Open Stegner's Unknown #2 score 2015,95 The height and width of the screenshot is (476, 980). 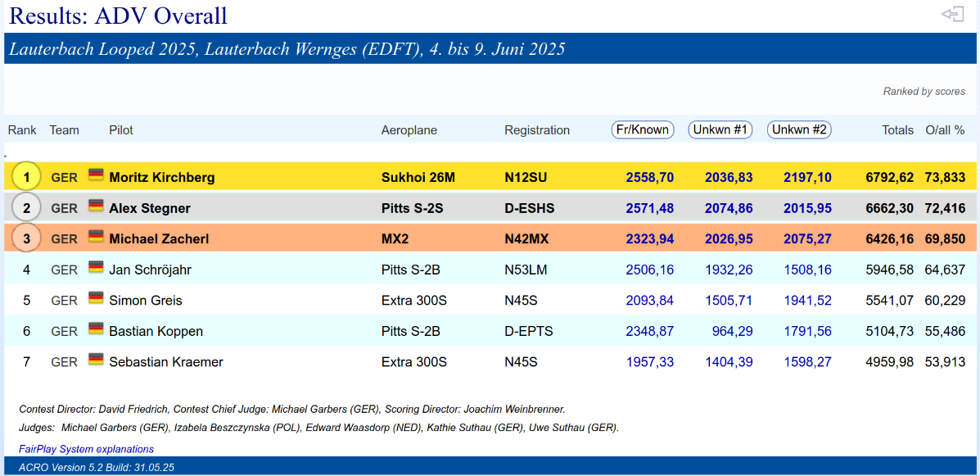tap(807, 208)
